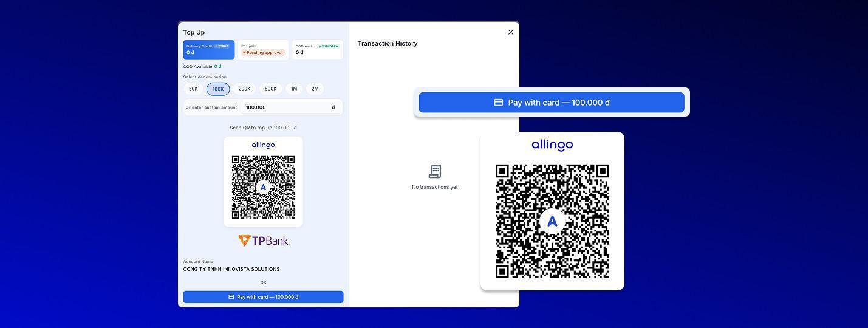The image size is (868, 328).
Task: Choose the 50K denomination chip
Action: click(x=193, y=89)
